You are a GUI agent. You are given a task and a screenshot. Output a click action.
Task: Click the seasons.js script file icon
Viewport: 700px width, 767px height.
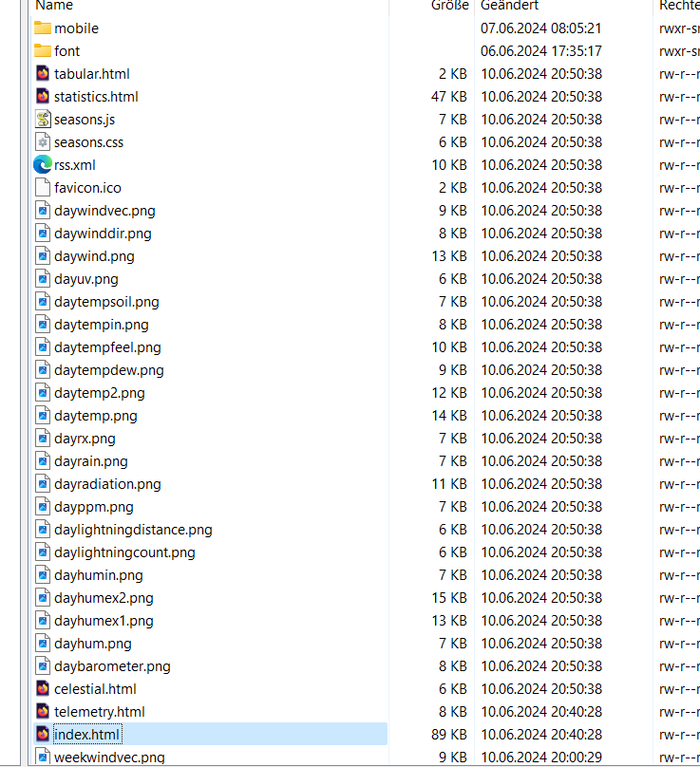point(43,120)
